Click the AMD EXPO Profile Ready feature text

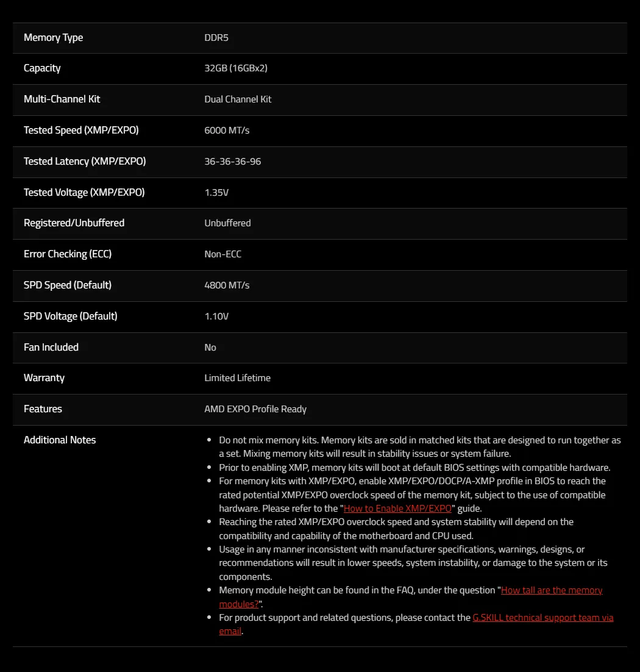point(255,409)
